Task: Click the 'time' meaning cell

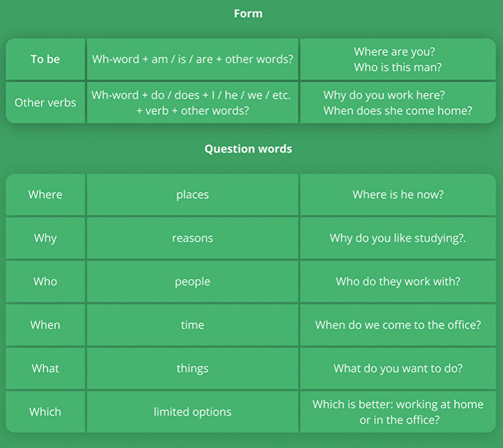Action: [x=192, y=325]
